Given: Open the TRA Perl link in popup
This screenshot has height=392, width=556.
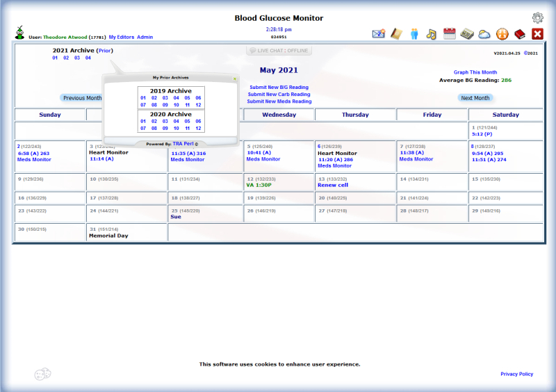Looking at the screenshot, I should click(x=183, y=144).
